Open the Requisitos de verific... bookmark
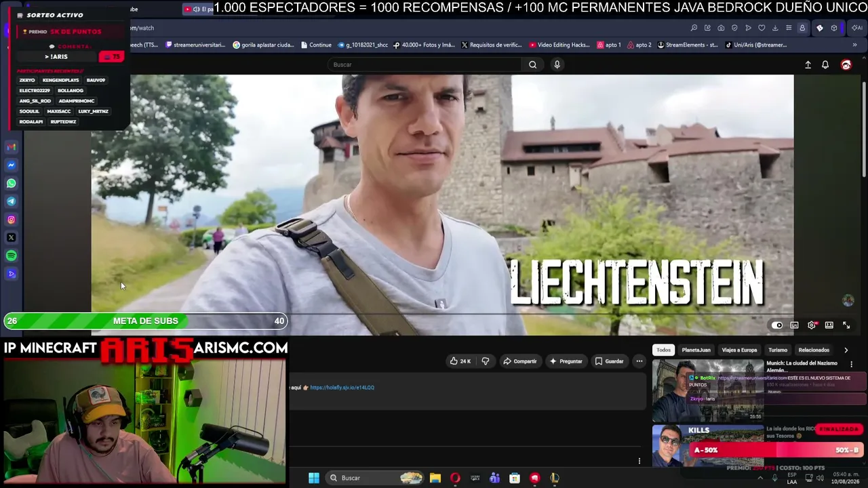Screen dimensions: 868x488 [x=492, y=45]
